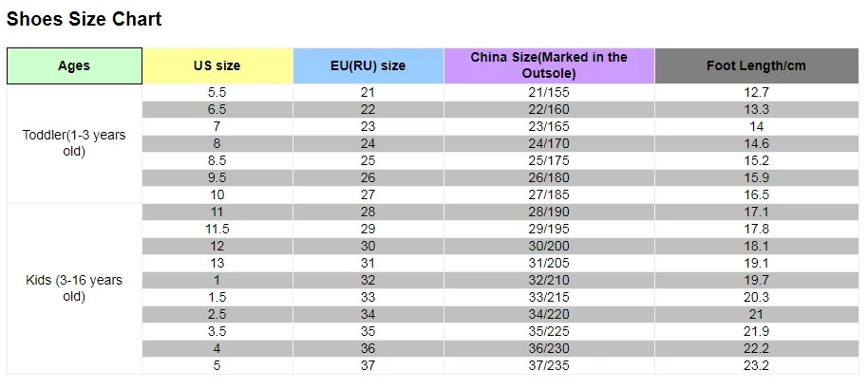
Task: Select the Kids (3-16 years old) cell
Action: pyautogui.click(x=74, y=288)
